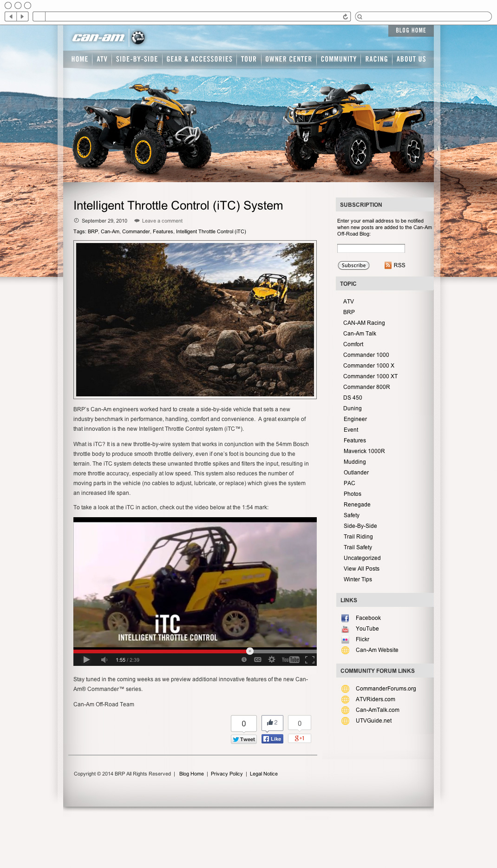Go forward with browser forward arrow

22,17
